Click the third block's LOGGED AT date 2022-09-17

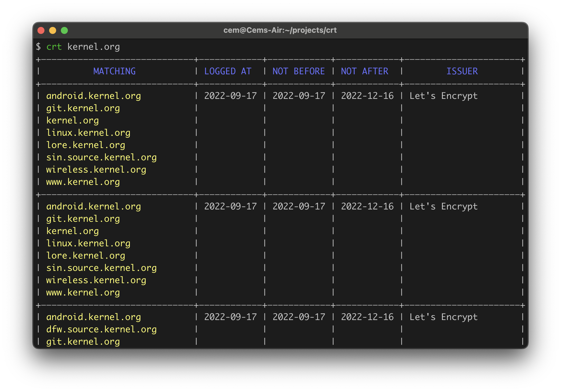click(x=230, y=317)
